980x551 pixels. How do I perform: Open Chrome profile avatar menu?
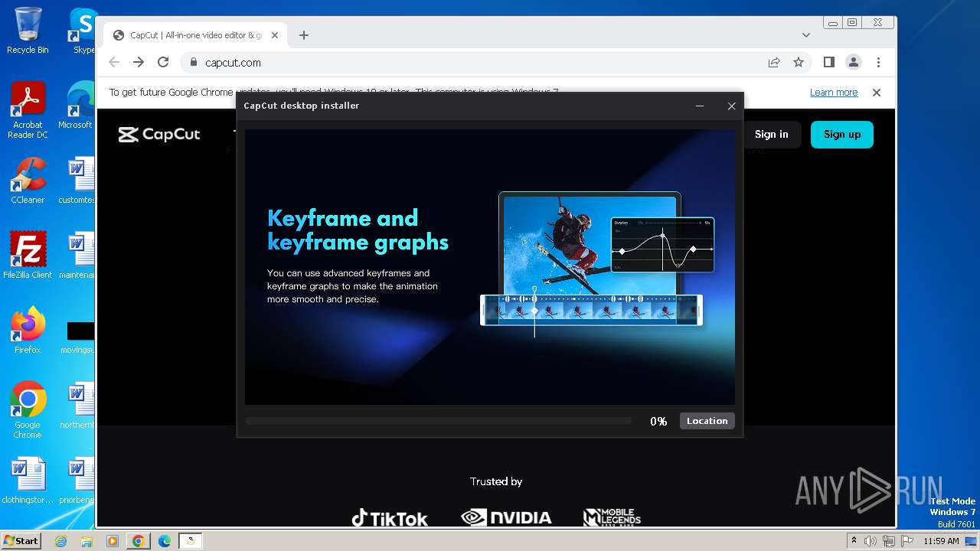(854, 63)
